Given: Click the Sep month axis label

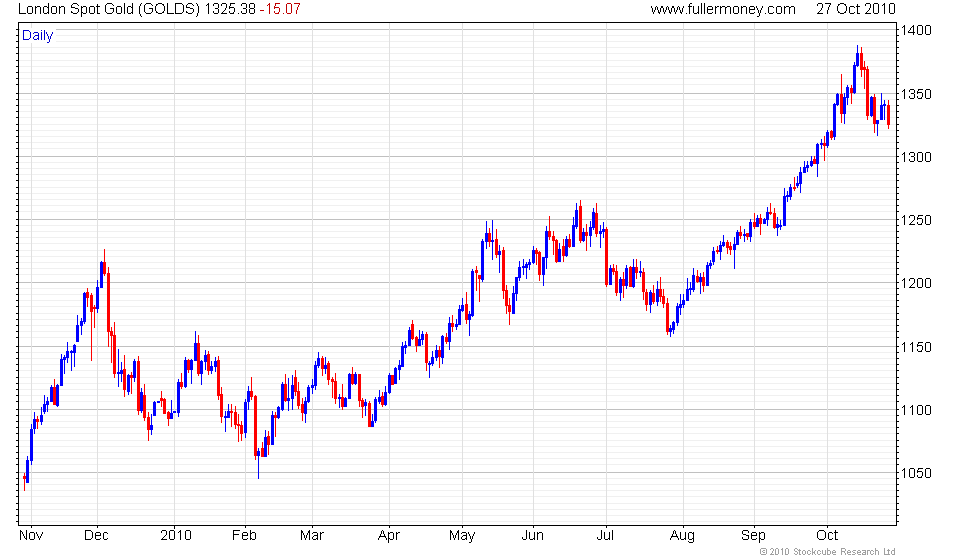Looking at the screenshot, I should click(753, 536).
